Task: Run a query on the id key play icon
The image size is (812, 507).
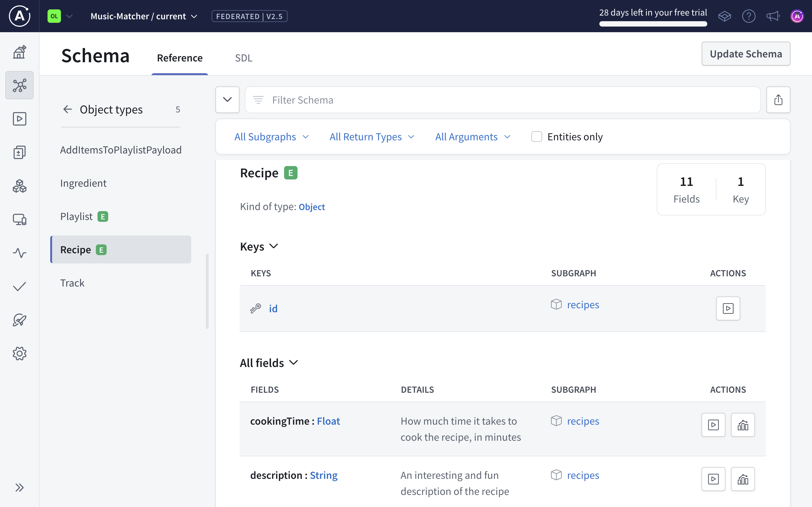Action: pos(728,308)
